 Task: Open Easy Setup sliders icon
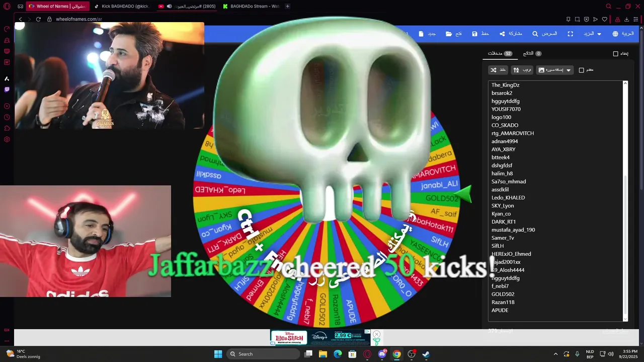click(636, 19)
